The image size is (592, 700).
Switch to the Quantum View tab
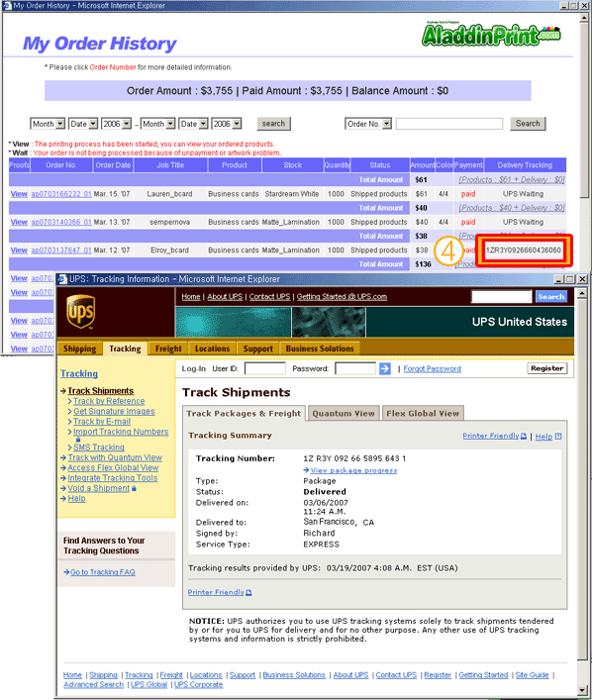coord(344,414)
